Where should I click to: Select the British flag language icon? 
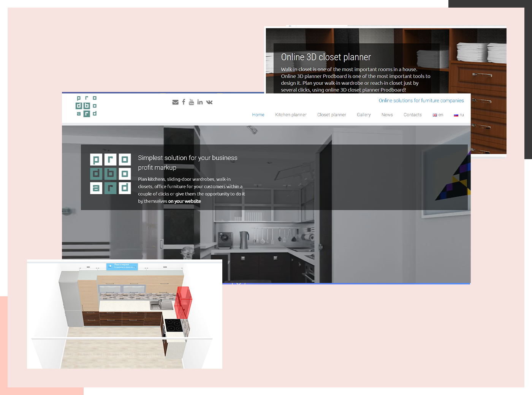click(434, 115)
